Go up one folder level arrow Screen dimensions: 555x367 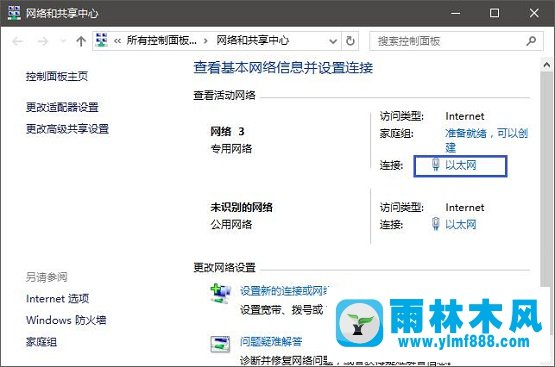click(81, 41)
